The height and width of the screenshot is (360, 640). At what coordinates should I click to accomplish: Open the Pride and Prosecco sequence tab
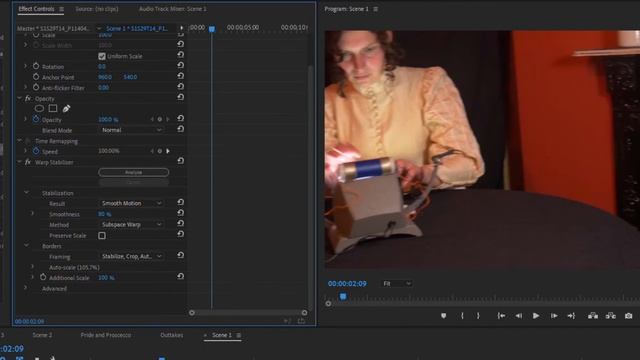point(106,335)
